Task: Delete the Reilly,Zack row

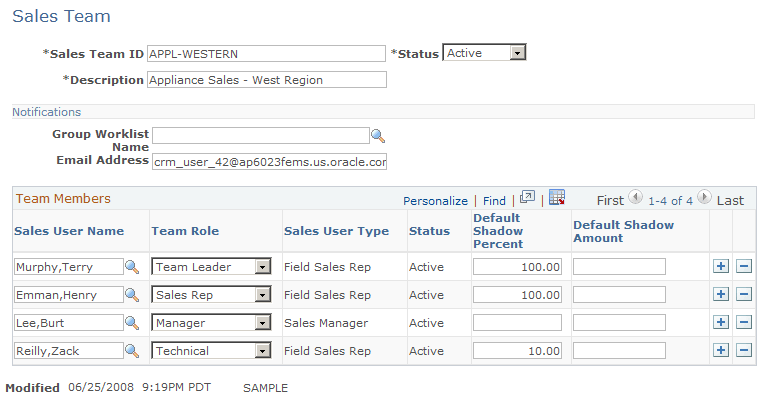Action: 744,350
